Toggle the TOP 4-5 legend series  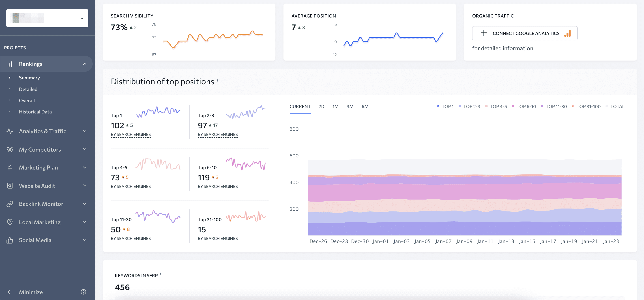(496, 107)
